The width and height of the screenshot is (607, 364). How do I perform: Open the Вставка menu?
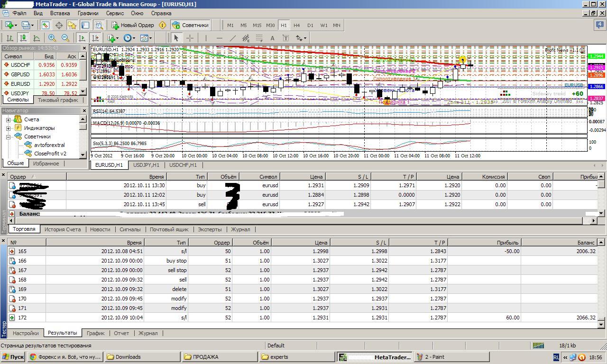[60, 13]
